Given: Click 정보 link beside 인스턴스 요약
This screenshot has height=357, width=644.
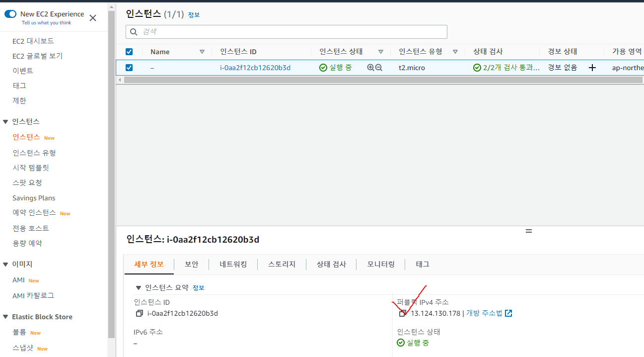Looking at the screenshot, I should coord(198,288).
